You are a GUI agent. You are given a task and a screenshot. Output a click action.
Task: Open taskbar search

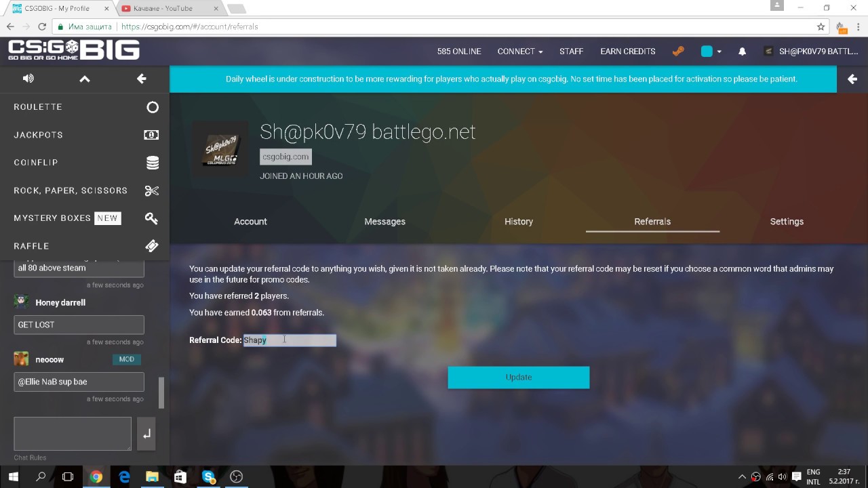click(x=41, y=476)
